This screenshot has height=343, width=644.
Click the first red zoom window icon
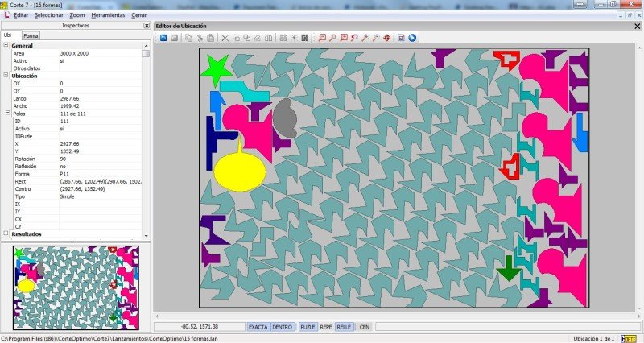322,38
